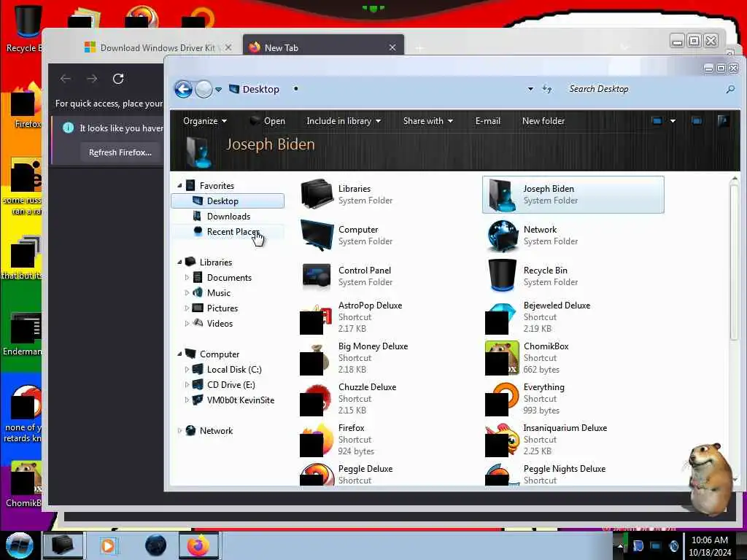Collapse the Favorites group
Image resolution: width=747 pixels, height=560 pixels.
[x=179, y=185]
